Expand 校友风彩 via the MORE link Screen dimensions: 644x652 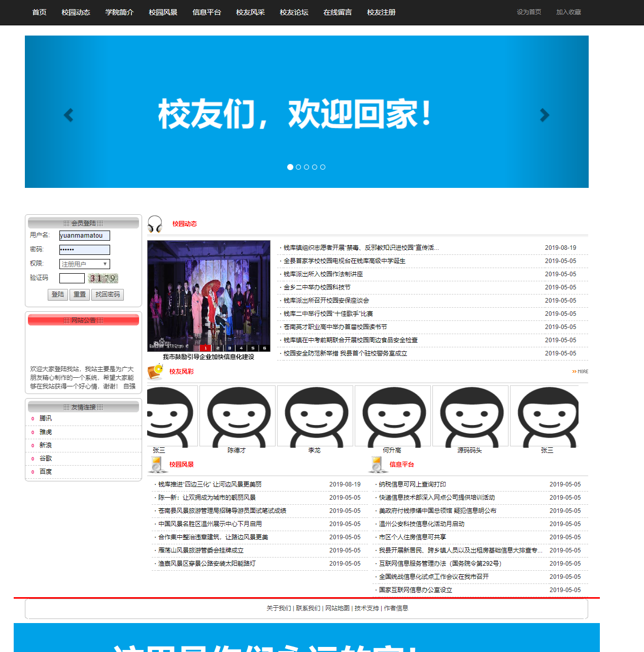[x=580, y=372]
